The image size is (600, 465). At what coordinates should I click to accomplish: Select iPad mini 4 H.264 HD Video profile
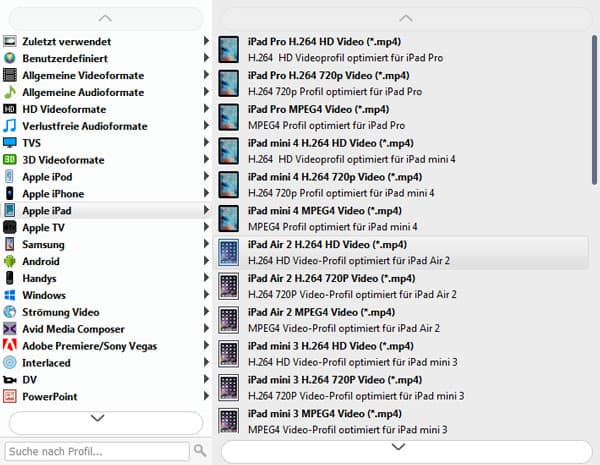[402, 151]
